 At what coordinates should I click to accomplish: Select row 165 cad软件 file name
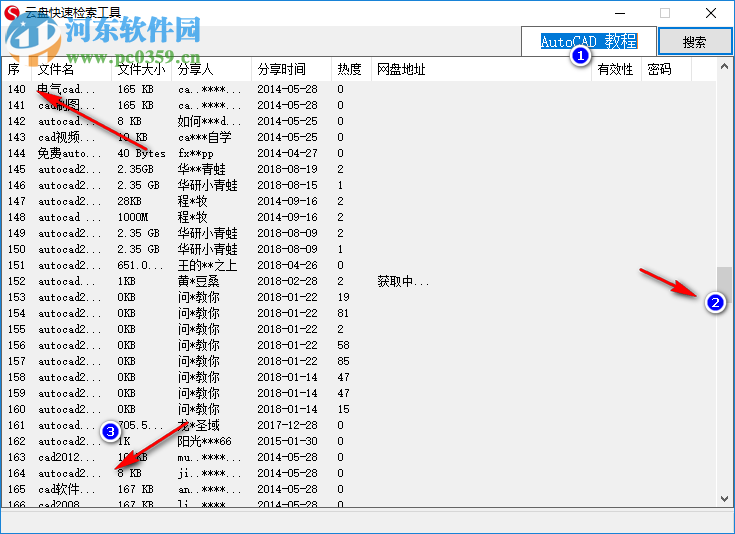tap(67, 489)
